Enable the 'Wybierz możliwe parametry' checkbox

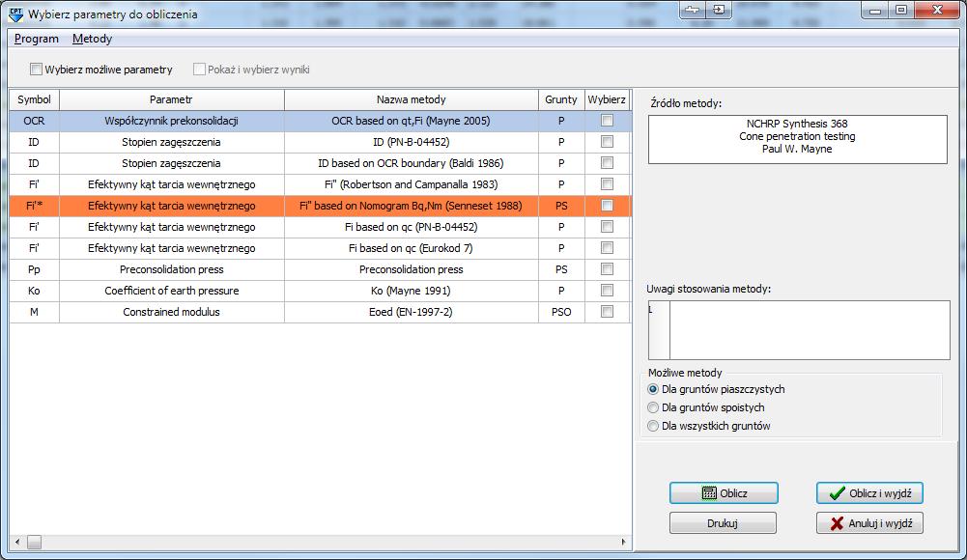pyautogui.click(x=37, y=69)
